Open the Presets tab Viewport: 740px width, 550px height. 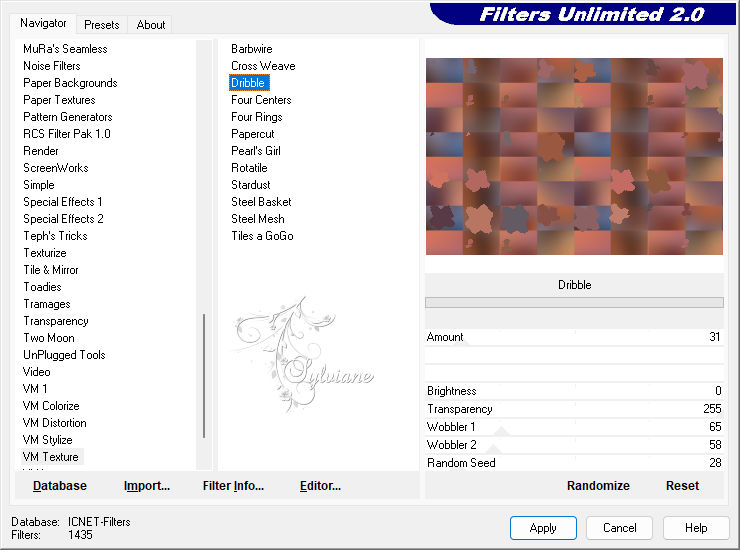click(x=101, y=25)
